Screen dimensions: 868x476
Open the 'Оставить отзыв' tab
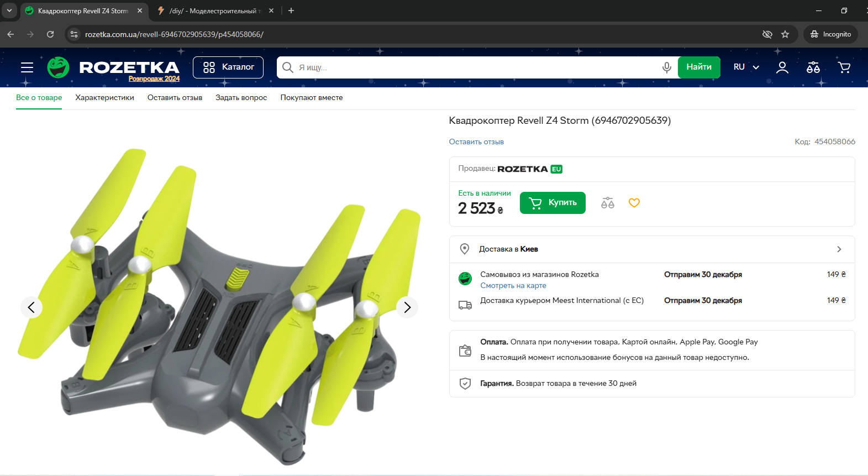point(175,98)
